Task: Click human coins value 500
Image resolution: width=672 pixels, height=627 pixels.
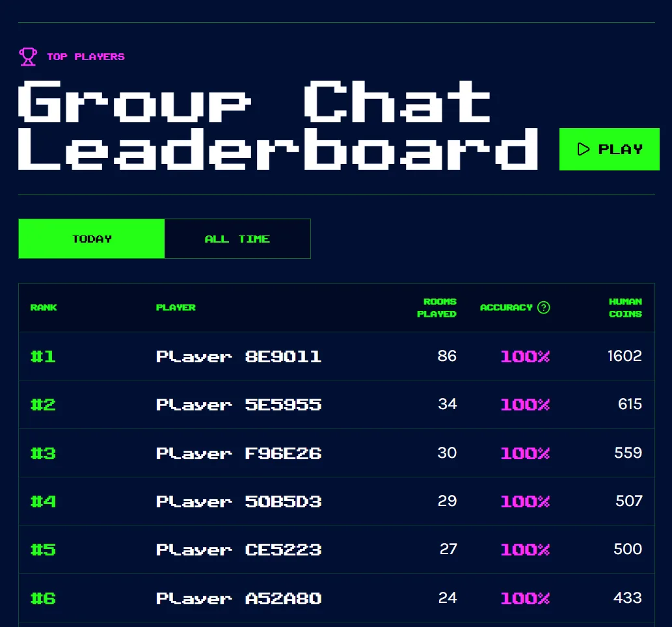Action: 628,549
